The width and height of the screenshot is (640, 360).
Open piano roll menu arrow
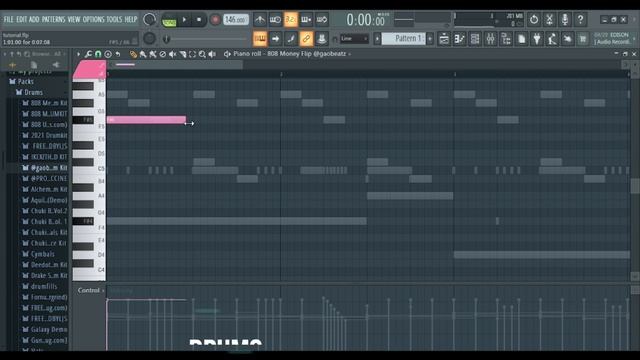[x=78, y=54]
